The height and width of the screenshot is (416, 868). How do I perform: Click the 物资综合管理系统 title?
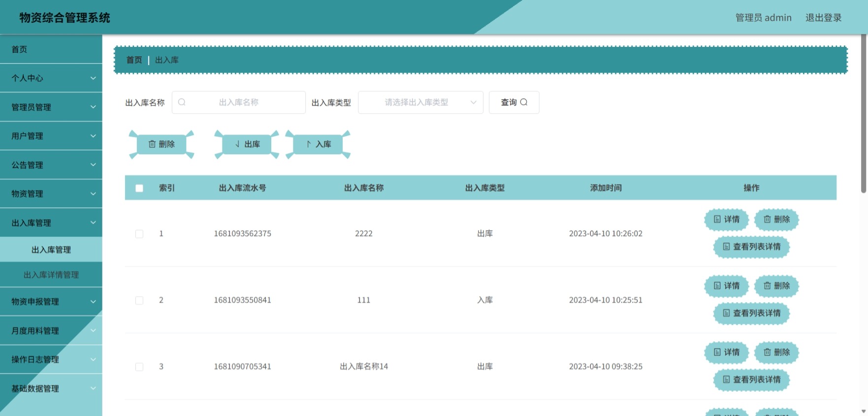pyautogui.click(x=64, y=18)
